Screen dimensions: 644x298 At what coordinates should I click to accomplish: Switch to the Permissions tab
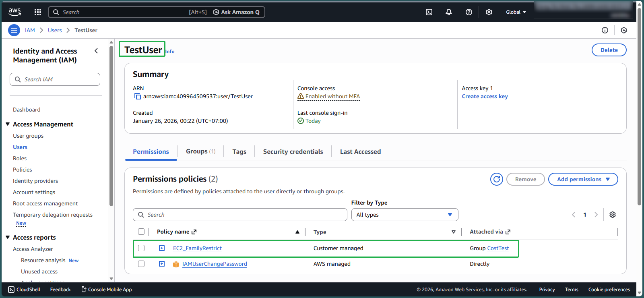(x=151, y=151)
